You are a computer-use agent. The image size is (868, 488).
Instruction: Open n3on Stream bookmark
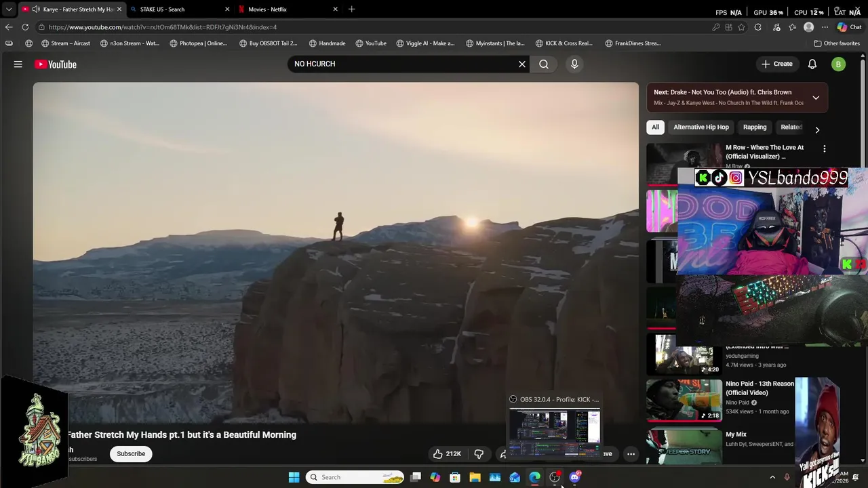(x=130, y=43)
